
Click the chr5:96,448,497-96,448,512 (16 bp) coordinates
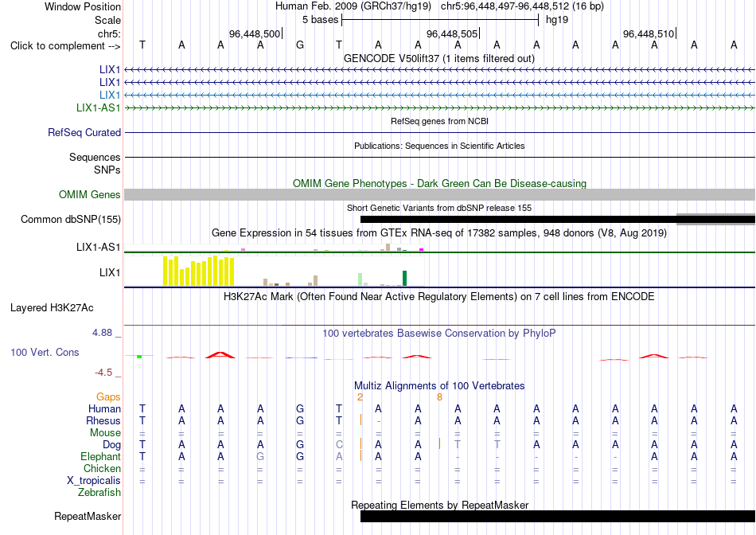coord(522,6)
